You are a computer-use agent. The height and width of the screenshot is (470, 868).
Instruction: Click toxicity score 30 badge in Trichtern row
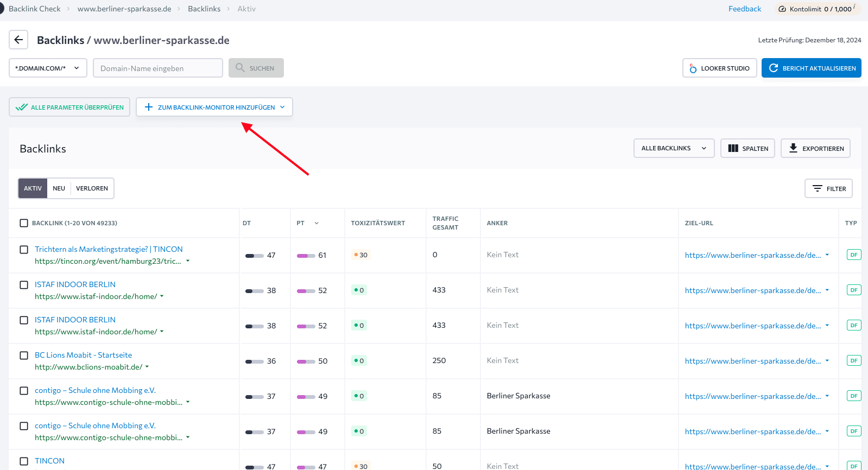pyautogui.click(x=360, y=255)
